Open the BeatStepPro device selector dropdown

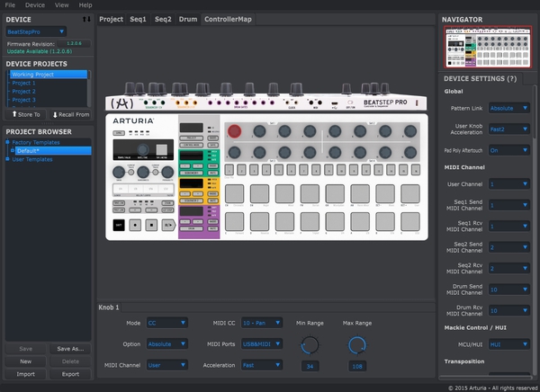[x=36, y=31]
